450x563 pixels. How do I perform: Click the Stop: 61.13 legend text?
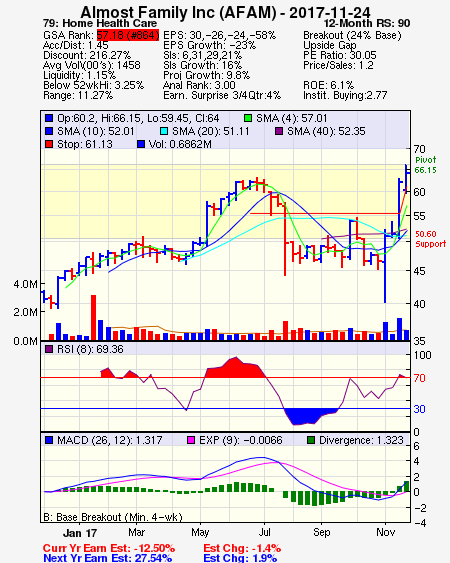pyautogui.click(x=85, y=144)
